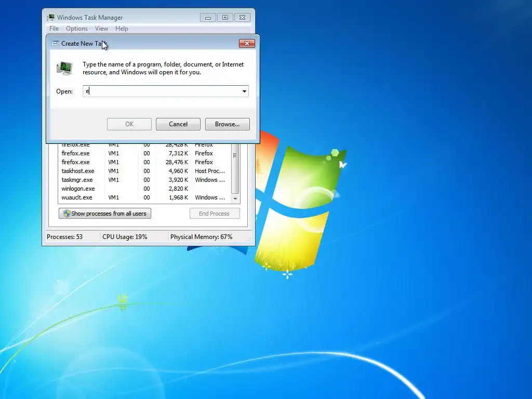The image size is (532, 399).
Task: Click the process list scrollbar thumb
Action: pos(235,168)
